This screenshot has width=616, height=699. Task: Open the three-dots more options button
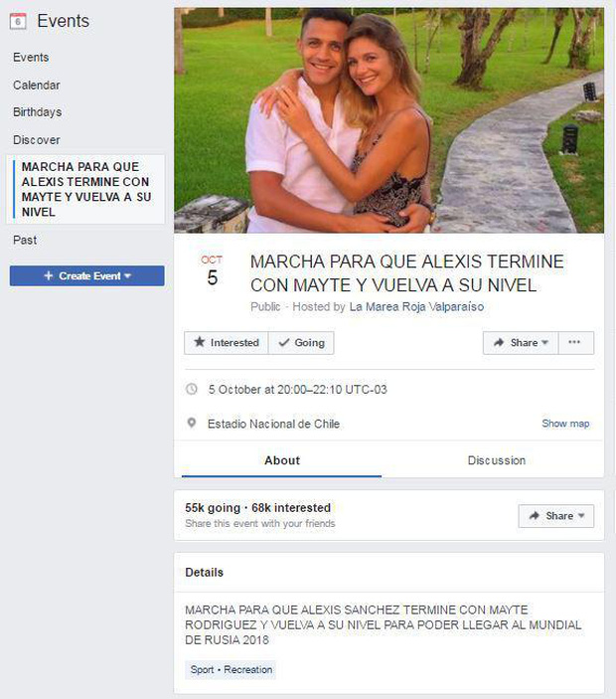(x=575, y=342)
